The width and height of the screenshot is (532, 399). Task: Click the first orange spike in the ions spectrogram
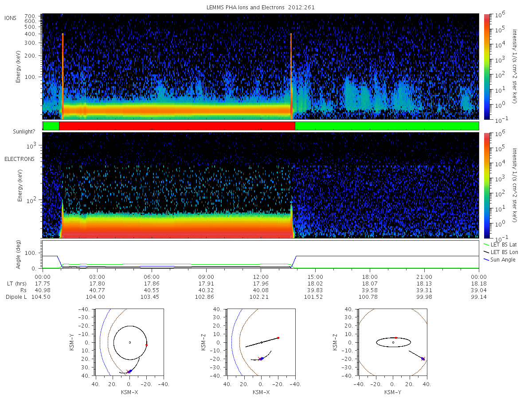(x=63, y=75)
